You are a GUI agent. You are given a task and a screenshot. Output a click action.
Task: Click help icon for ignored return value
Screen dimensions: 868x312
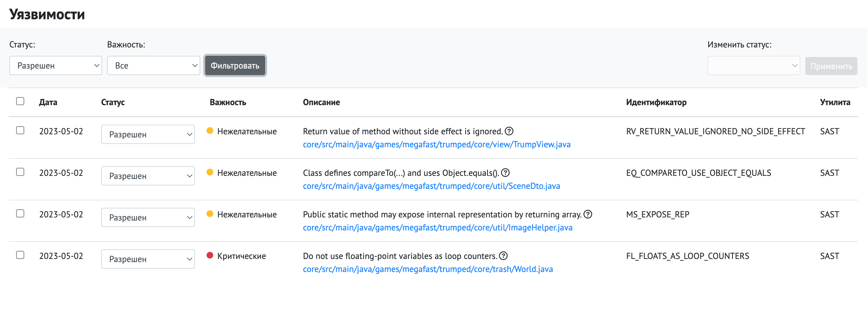(x=509, y=131)
